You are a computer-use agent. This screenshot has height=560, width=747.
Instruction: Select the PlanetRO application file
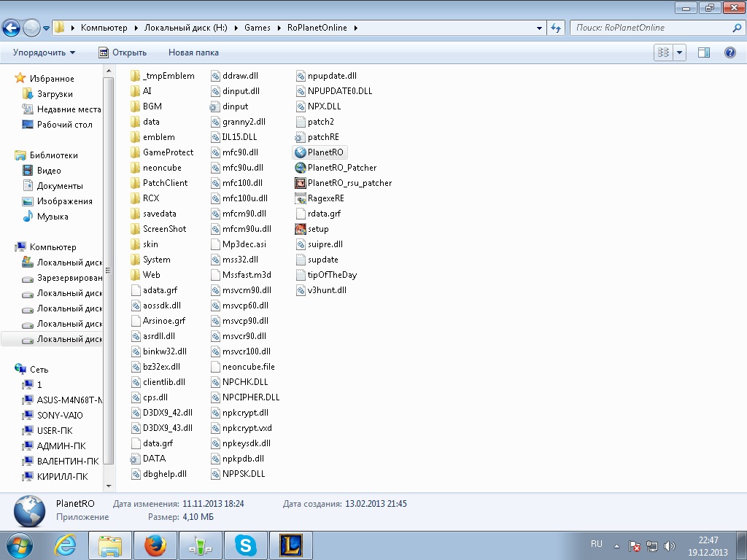(x=320, y=152)
